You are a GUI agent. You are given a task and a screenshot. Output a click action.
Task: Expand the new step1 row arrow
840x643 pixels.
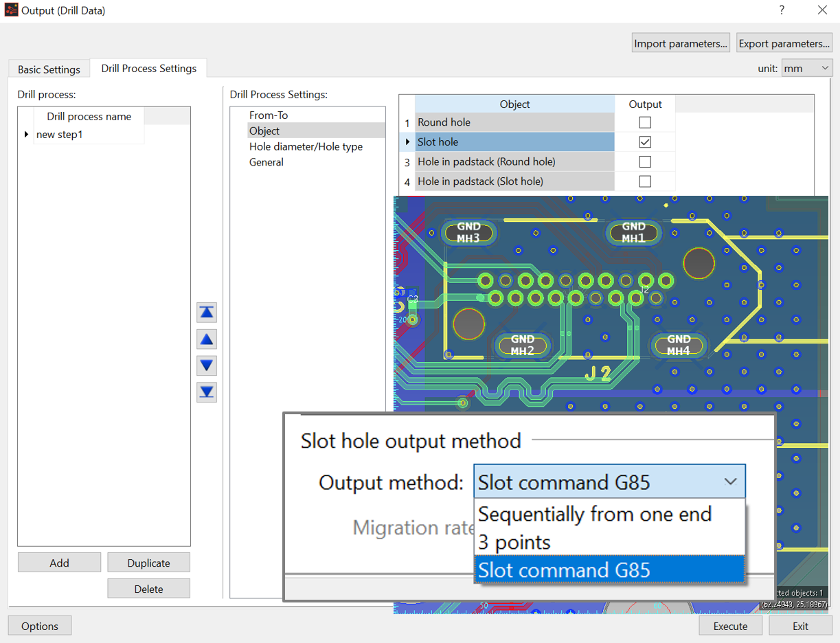coord(27,135)
